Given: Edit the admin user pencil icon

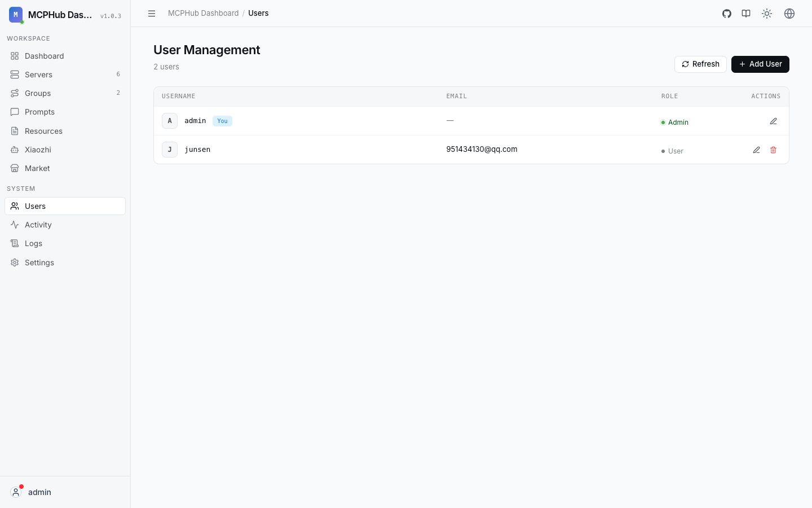Looking at the screenshot, I should point(774,121).
